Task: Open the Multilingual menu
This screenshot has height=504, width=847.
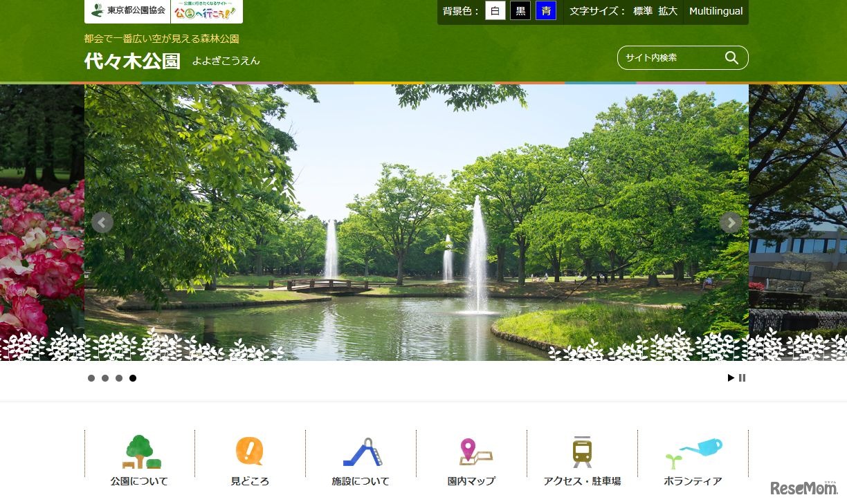Action: [x=716, y=11]
